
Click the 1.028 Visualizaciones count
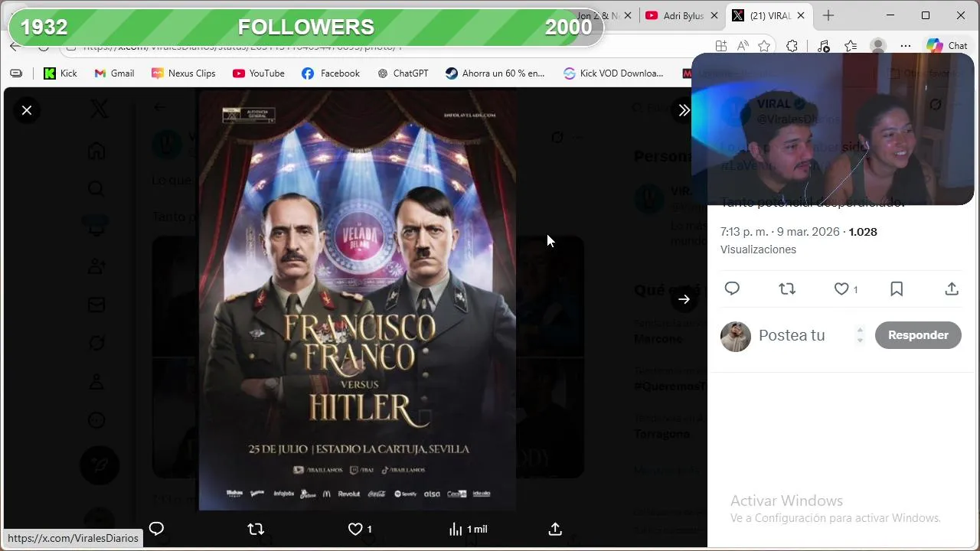tap(863, 232)
